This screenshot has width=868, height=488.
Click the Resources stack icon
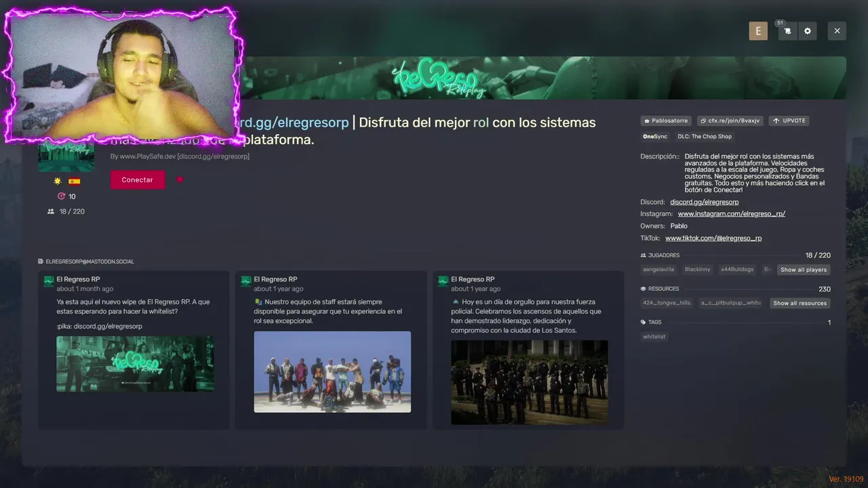click(644, 289)
